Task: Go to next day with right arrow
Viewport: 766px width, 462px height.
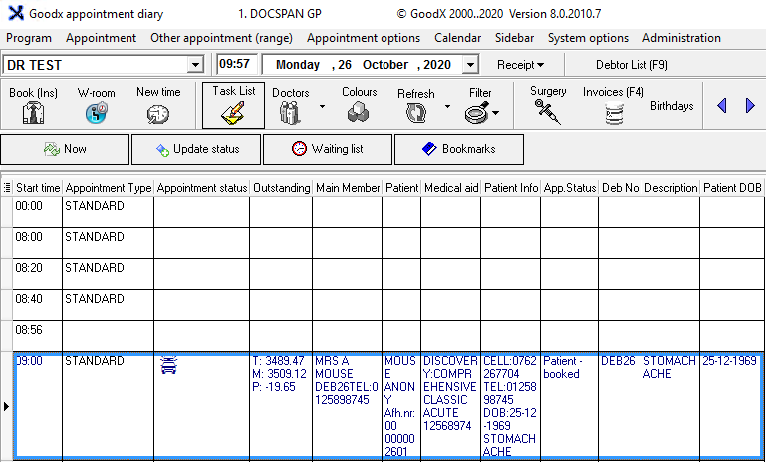Action: click(750, 106)
